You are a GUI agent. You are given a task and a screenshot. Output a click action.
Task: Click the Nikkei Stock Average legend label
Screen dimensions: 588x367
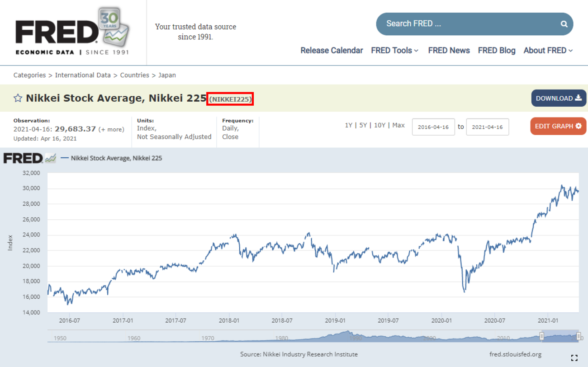coord(116,158)
